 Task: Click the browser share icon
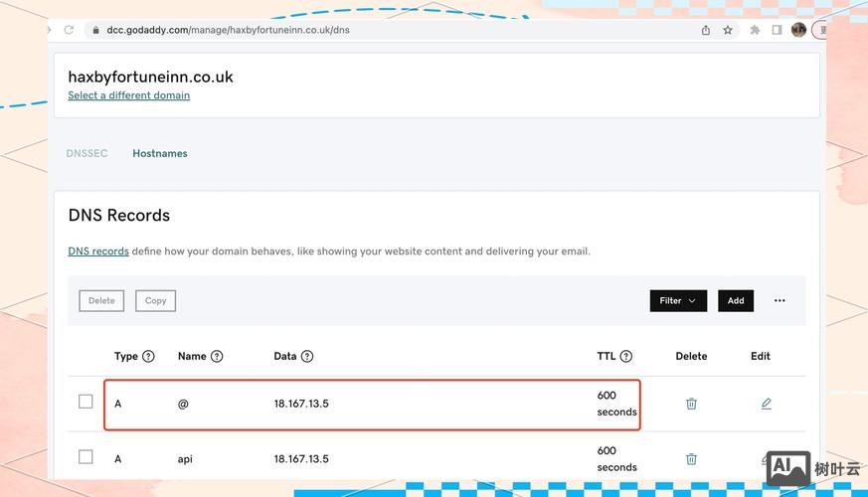coord(706,30)
